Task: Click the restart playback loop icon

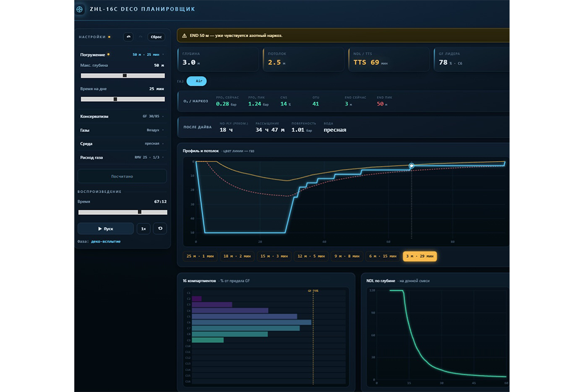Action: coord(160,229)
